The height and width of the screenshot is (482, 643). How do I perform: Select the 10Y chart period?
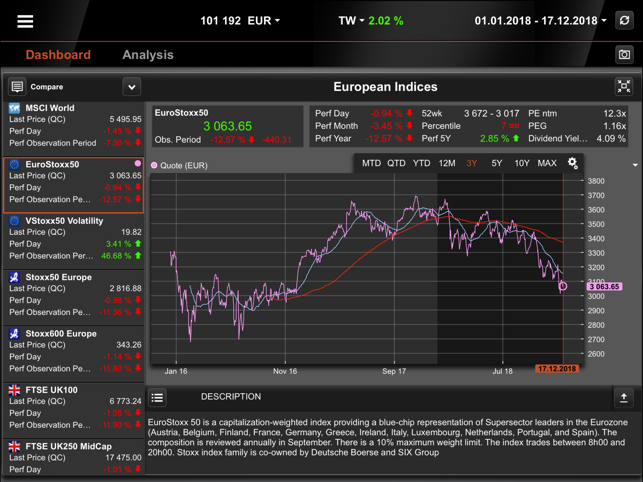point(522,163)
